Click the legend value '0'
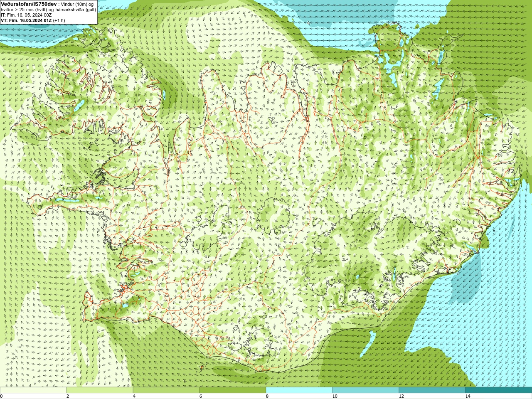This screenshot has width=532, height=399. [x=2, y=396]
